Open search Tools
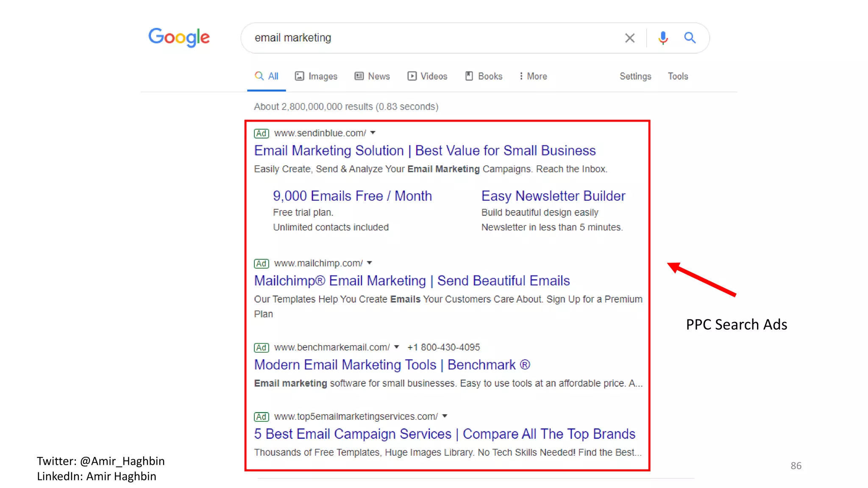 click(678, 76)
